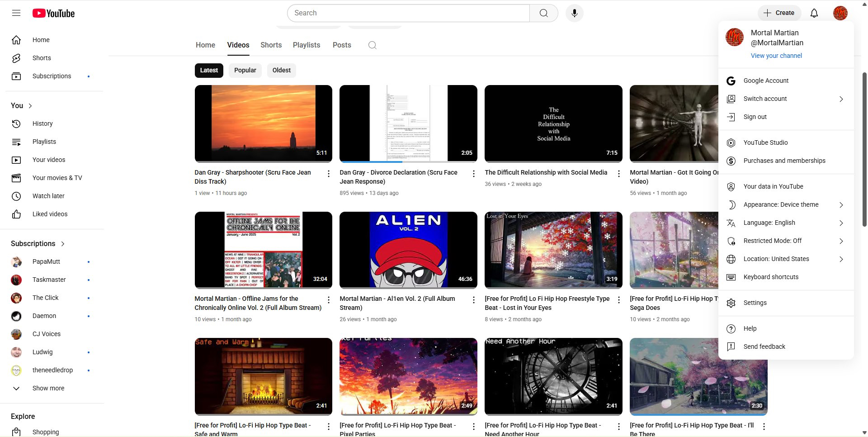This screenshot has width=868, height=437.
Task: Click the voice search microphone icon
Action: 574,13
